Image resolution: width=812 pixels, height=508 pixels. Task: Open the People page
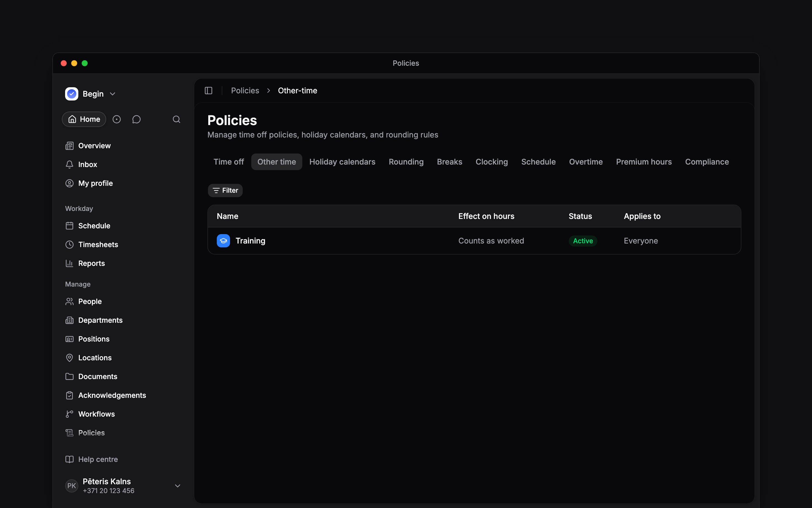coord(124,301)
